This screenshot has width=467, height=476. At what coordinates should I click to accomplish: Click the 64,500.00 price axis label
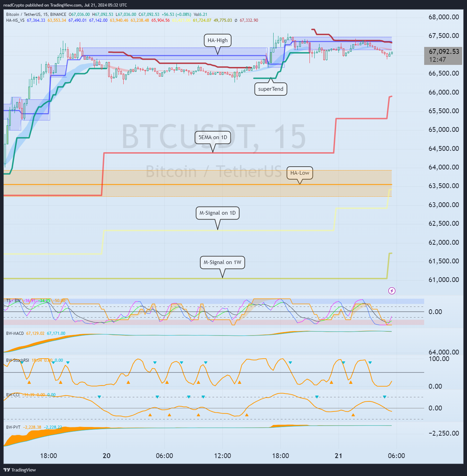[444, 149]
